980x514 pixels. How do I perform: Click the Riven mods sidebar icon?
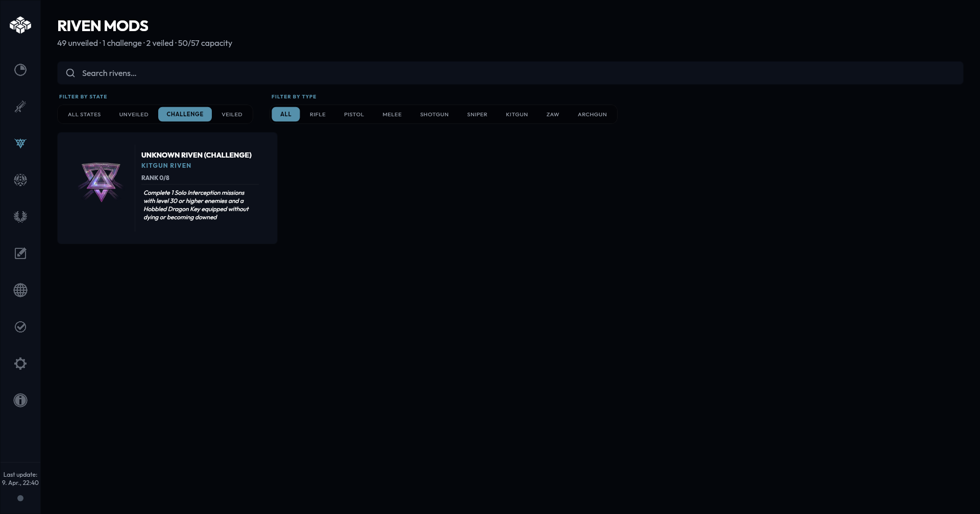coord(20,143)
